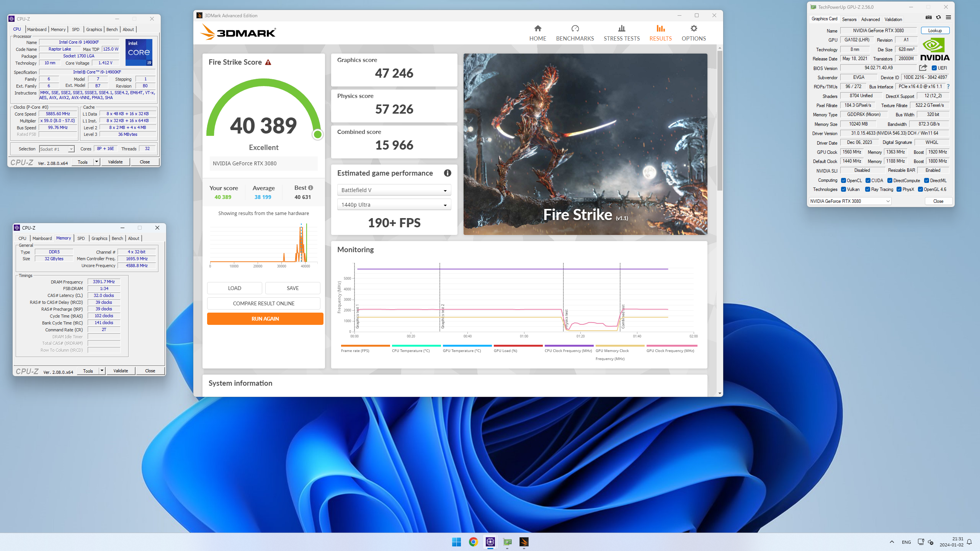Screen dimensions: 980x551
Task: Refresh GPU-Z readings
Action: (x=938, y=17)
